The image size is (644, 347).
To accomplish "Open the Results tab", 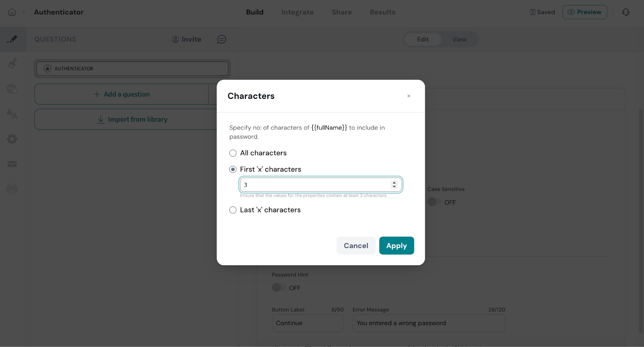I will tap(382, 12).
